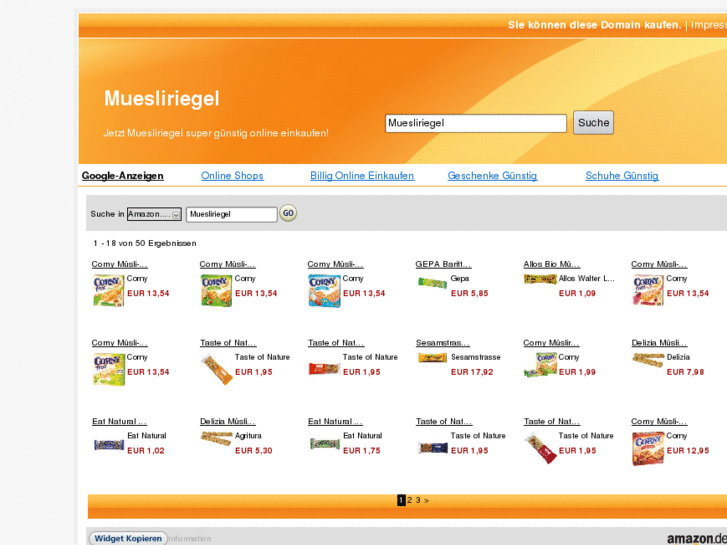Click the Information link beside Widget Kopieren
The width and height of the screenshot is (727, 545).
point(190,539)
